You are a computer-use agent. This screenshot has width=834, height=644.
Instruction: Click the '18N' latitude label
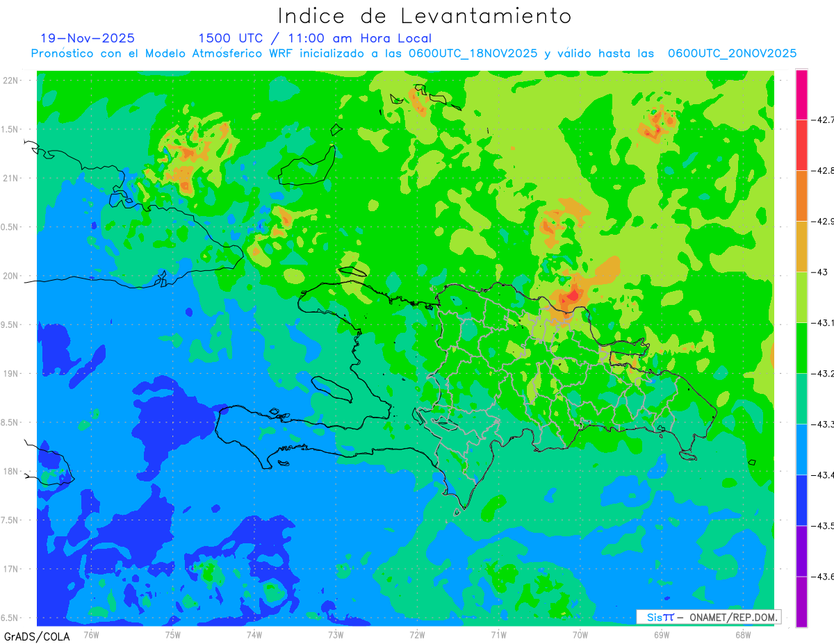pos(10,472)
